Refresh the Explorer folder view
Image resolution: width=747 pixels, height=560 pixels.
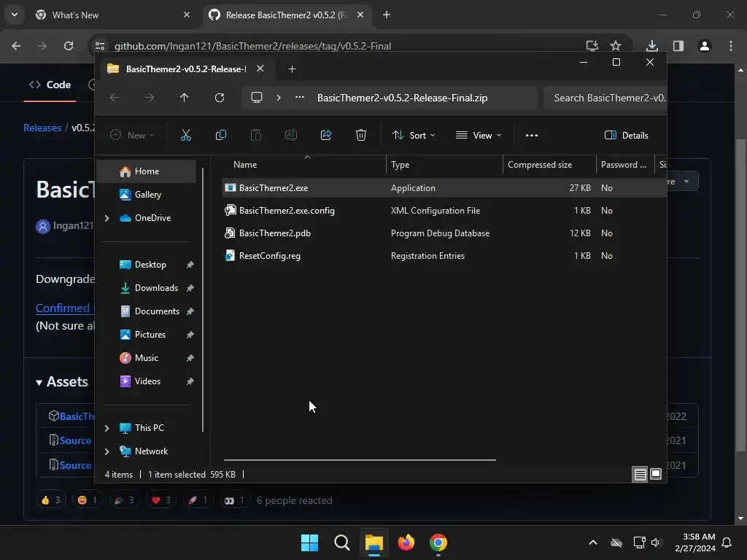pyautogui.click(x=219, y=98)
